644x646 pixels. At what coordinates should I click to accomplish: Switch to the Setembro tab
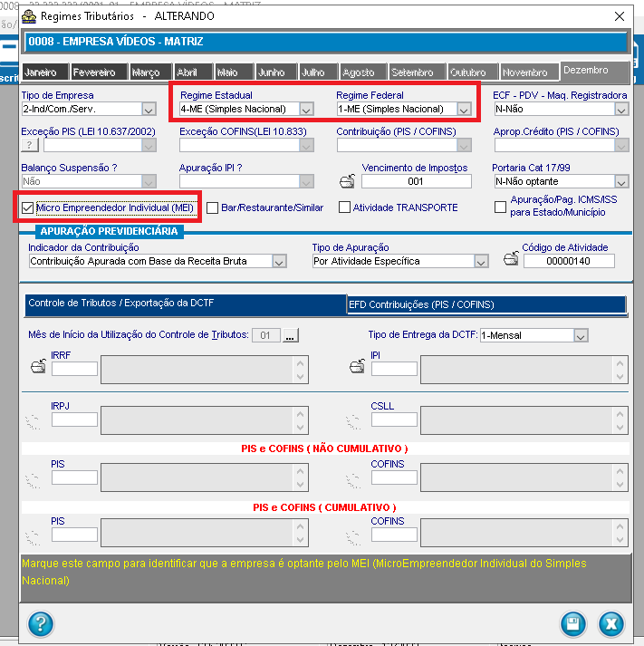click(418, 72)
